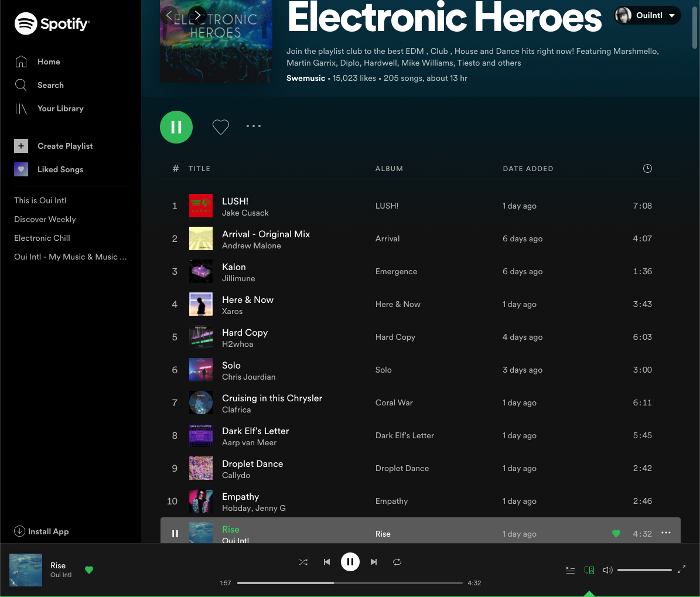
Task: Click the Install App download icon
Action: point(20,531)
